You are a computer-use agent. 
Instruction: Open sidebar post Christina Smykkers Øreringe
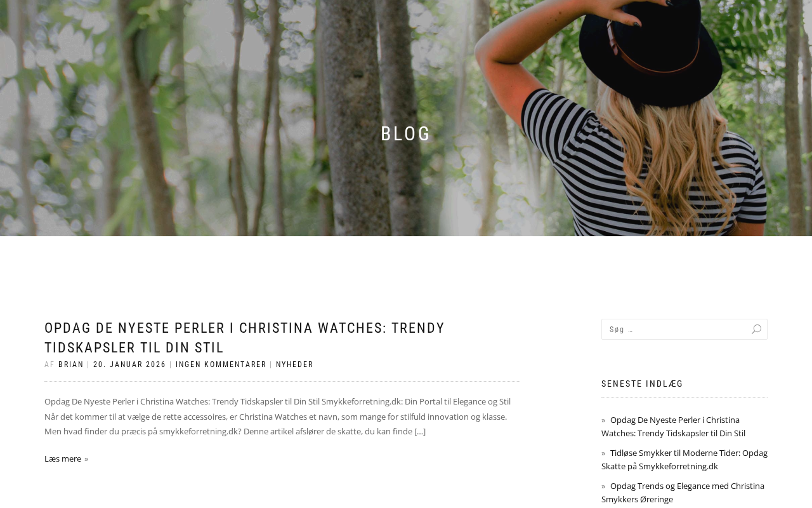pyautogui.click(x=683, y=493)
